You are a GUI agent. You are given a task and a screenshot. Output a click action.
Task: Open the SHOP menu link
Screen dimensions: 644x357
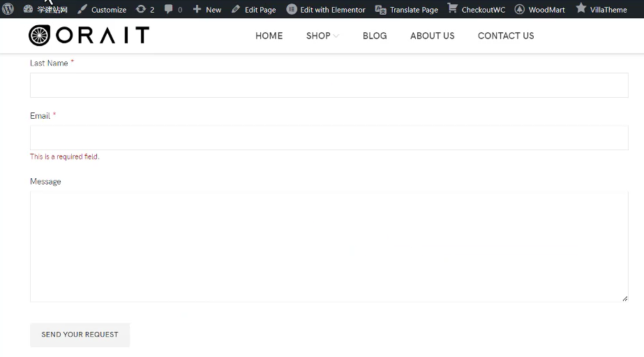[318, 36]
